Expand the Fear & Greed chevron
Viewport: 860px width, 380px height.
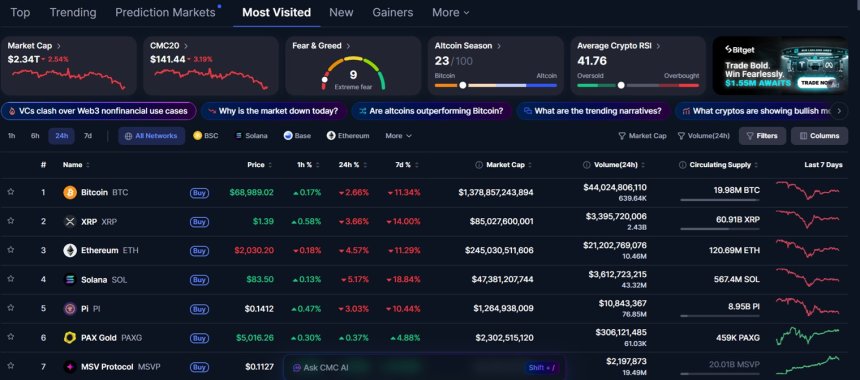pos(348,46)
